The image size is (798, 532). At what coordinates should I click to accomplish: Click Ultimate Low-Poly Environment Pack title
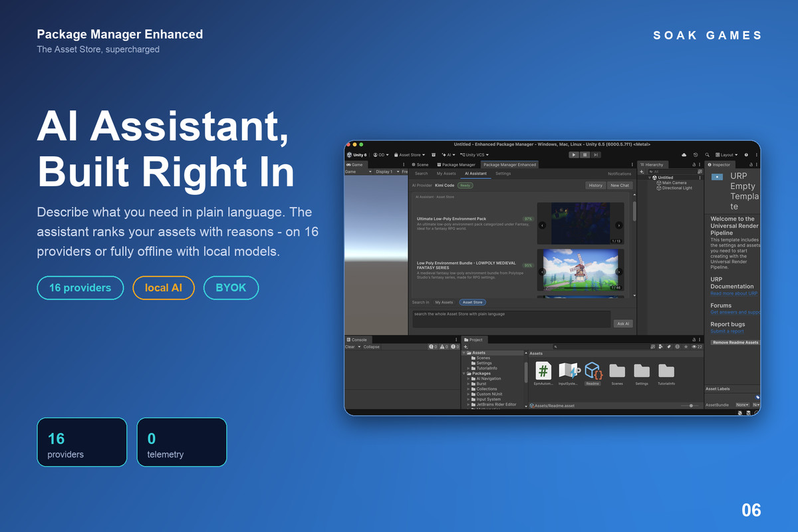[452, 219]
